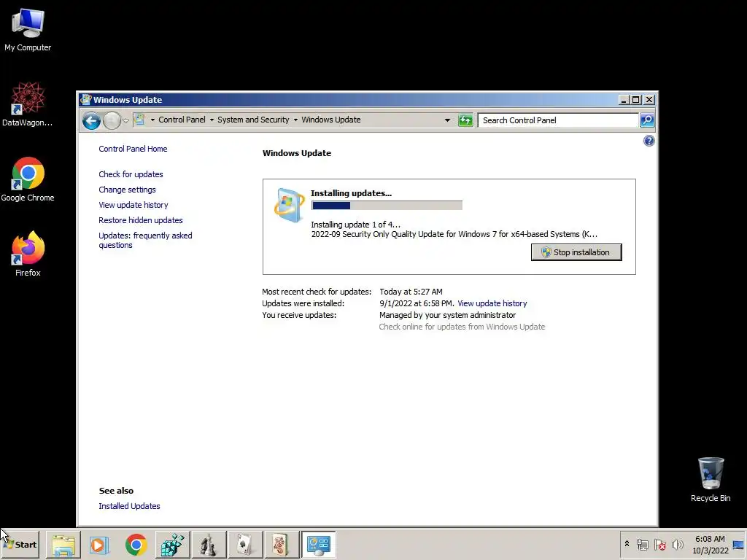Expand the arrow after Control Panel breadcrumb
This screenshot has width=747, height=560.
[212, 120]
